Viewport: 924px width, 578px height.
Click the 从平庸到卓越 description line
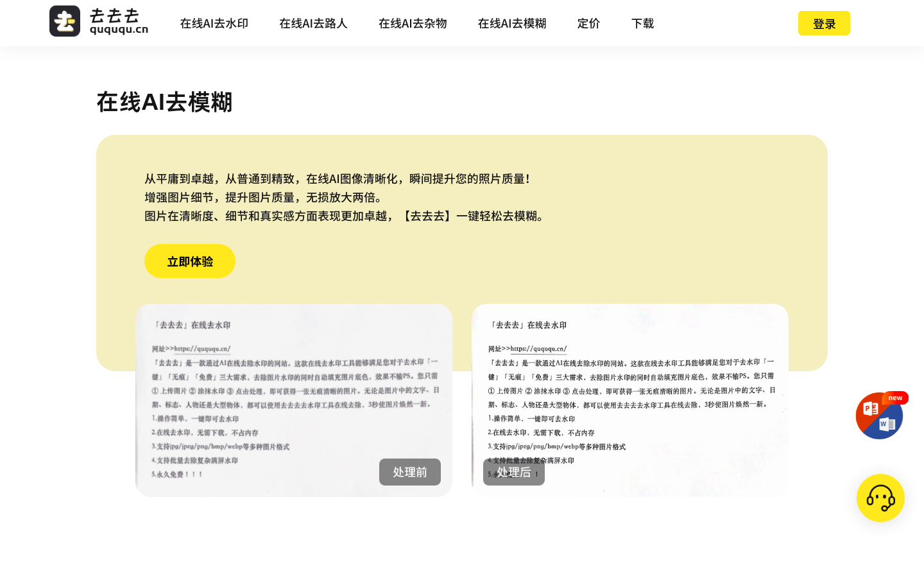(x=337, y=179)
